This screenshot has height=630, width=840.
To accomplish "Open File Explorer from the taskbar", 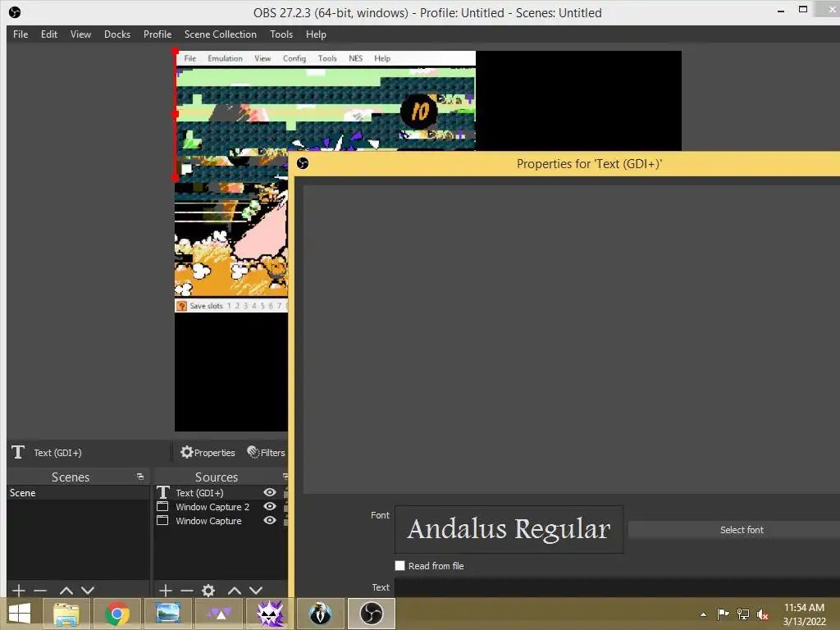I will coord(66,614).
